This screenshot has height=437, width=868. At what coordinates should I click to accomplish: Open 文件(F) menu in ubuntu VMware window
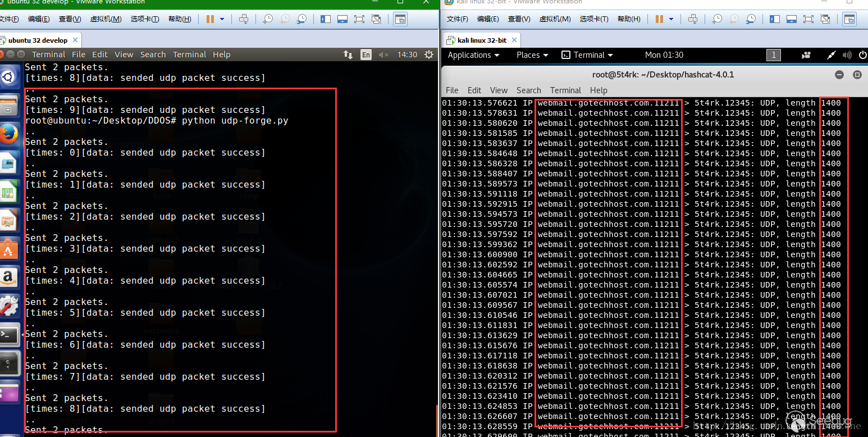coord(8,19)
